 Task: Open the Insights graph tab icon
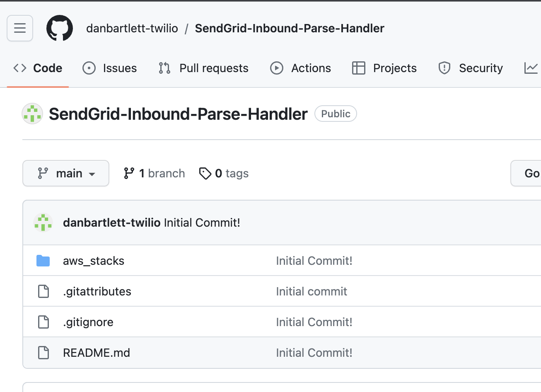point(531,68)
